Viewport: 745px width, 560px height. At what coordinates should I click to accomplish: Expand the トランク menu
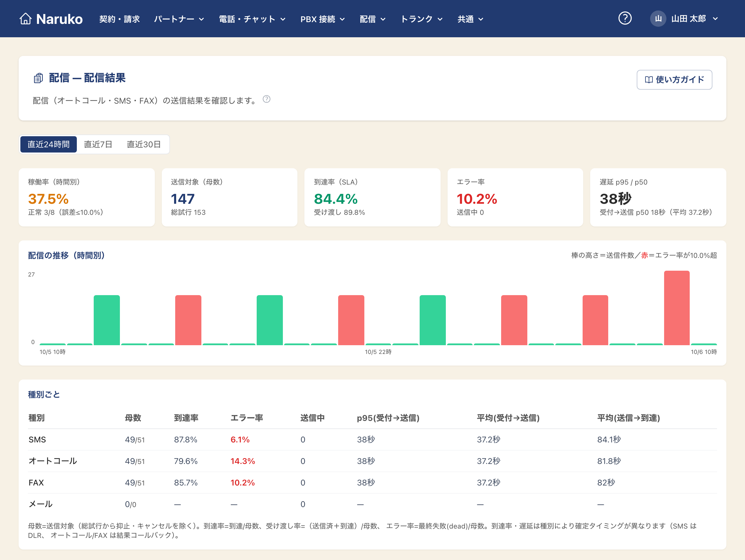[x=421, y=19]
